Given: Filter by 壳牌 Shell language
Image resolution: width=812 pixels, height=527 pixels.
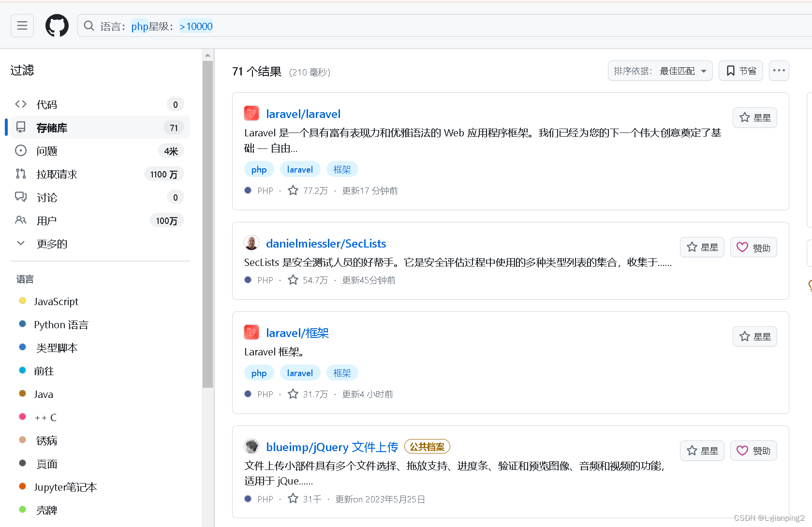Looking at the screenshot, I should (47, 510).
